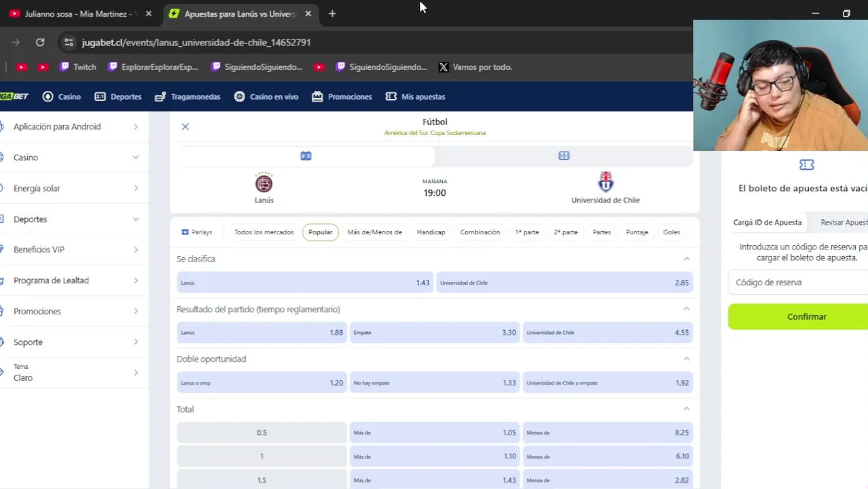This screenshot has height=489, width=868.
Task: Open new browser tab with plus icon
Action: tap(332, 14)
